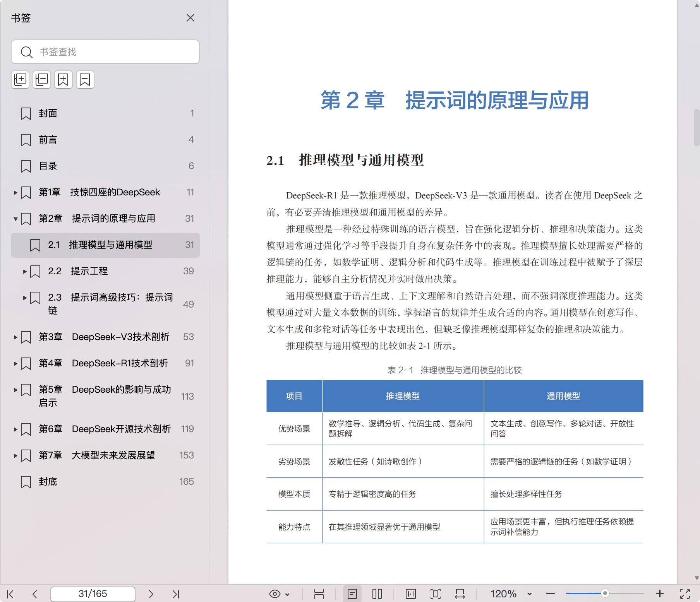
Task: Click the table cell 能力特点
Action: pos(294,527)
